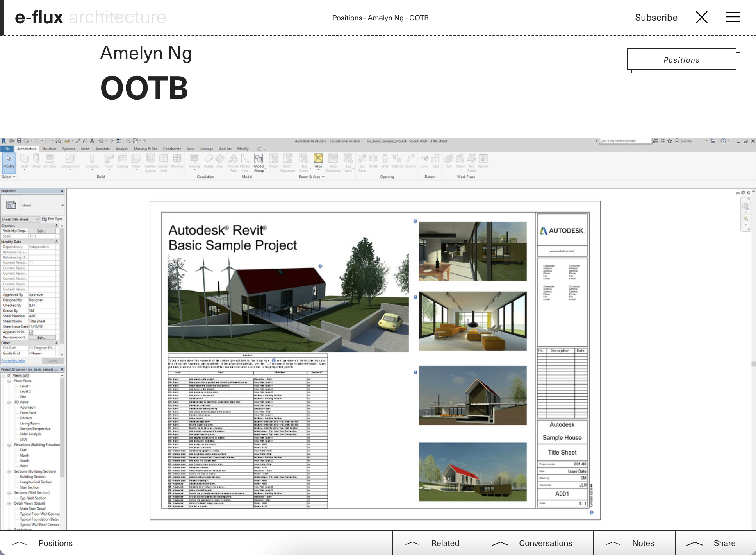Select Living Room 3D view in Project Browser
The width and height of the screenshot is (756, 555).
30,423
